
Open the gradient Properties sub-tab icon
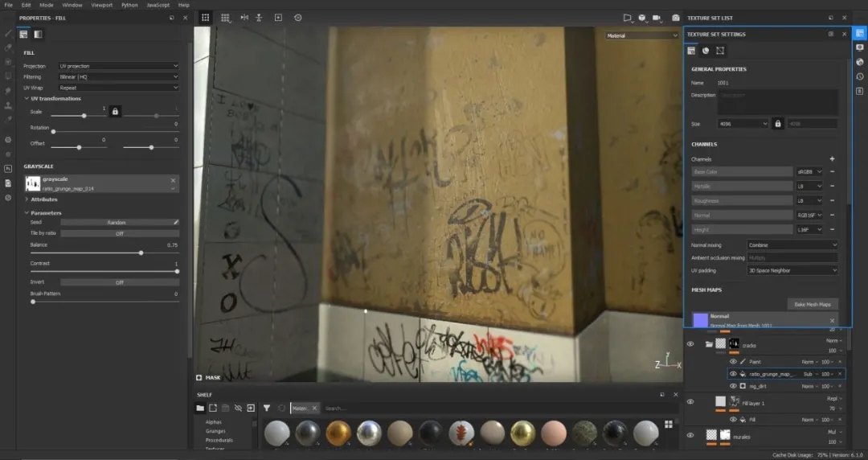click(x=38, y=35)
